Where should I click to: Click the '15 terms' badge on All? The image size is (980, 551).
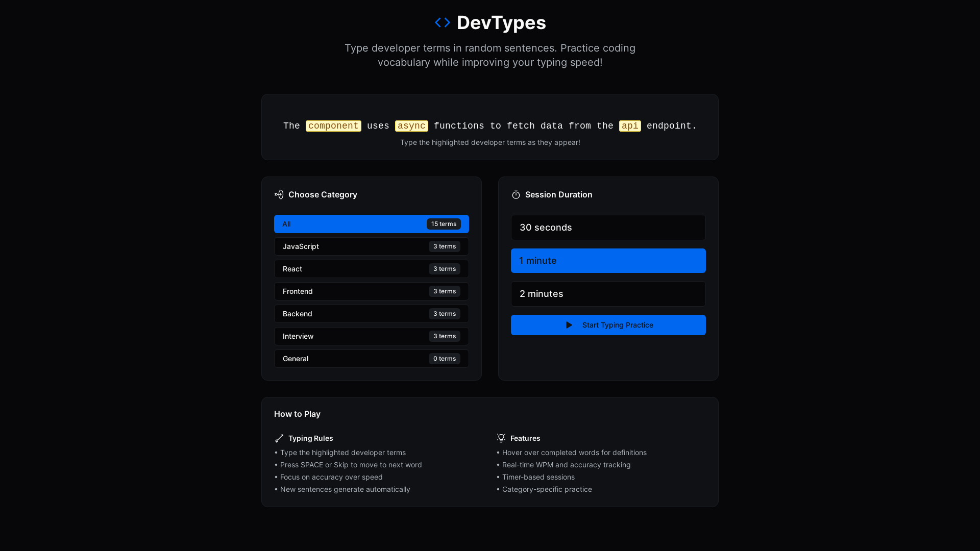[444, 224]
